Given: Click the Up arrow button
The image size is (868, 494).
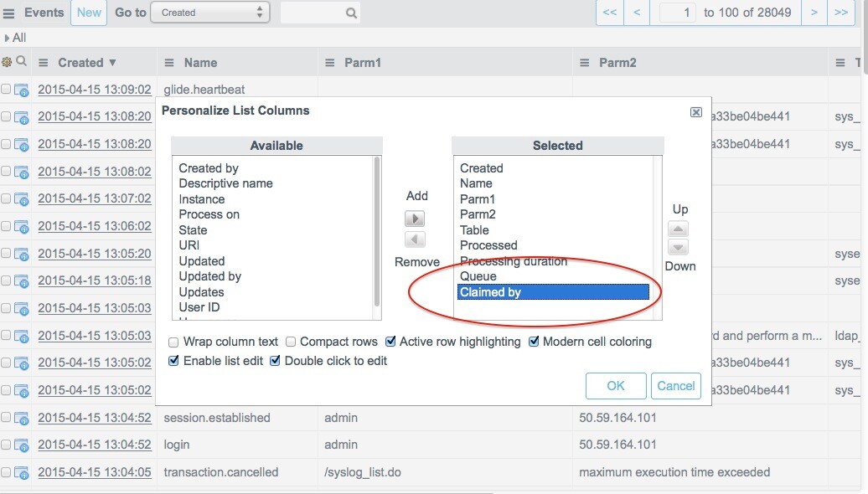Looking at the screenshot, I should click(679, 229).
